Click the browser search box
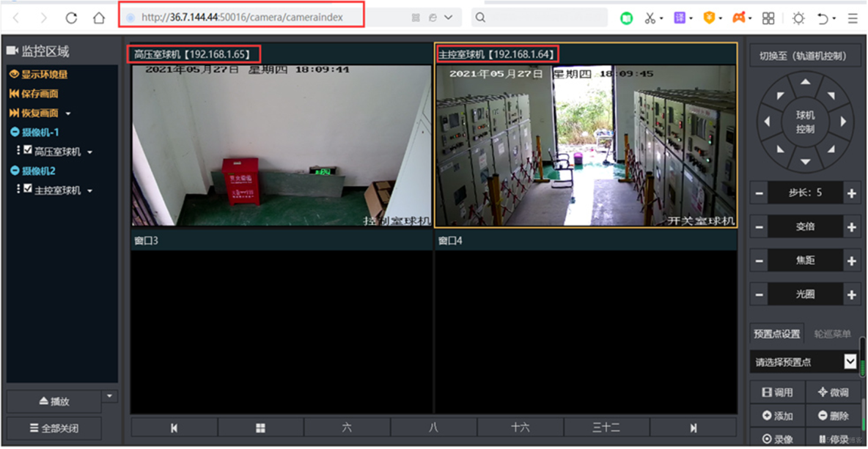 540,18
